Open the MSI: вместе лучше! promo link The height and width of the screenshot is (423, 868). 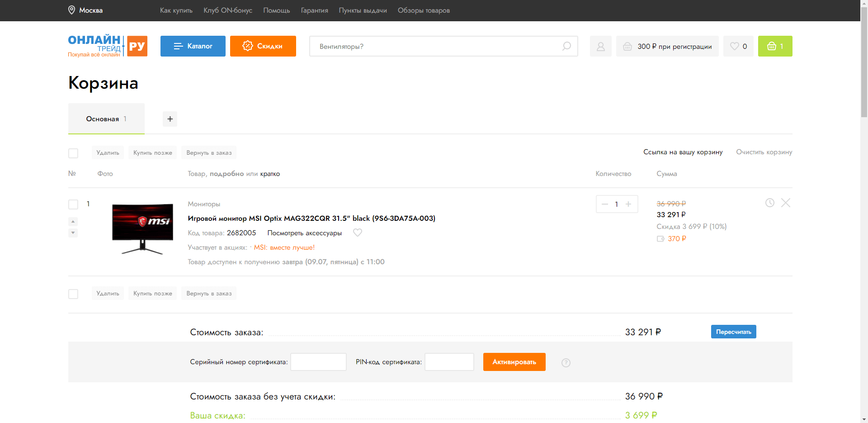(284, 247)
